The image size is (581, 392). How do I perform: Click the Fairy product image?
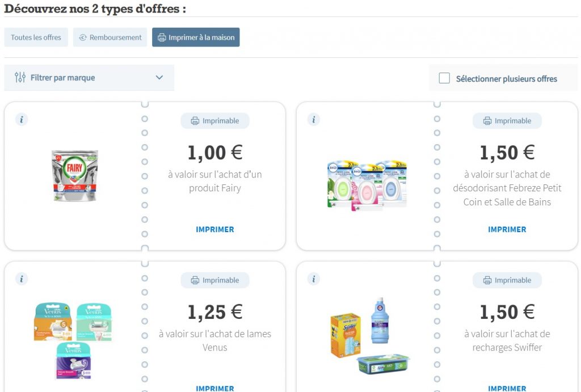click(74, 175)
